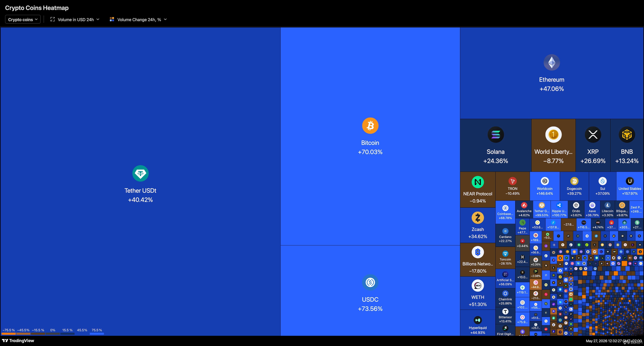Select the Toncoin icon
This screenshot has width=644, height=346.
click(505, 254)
